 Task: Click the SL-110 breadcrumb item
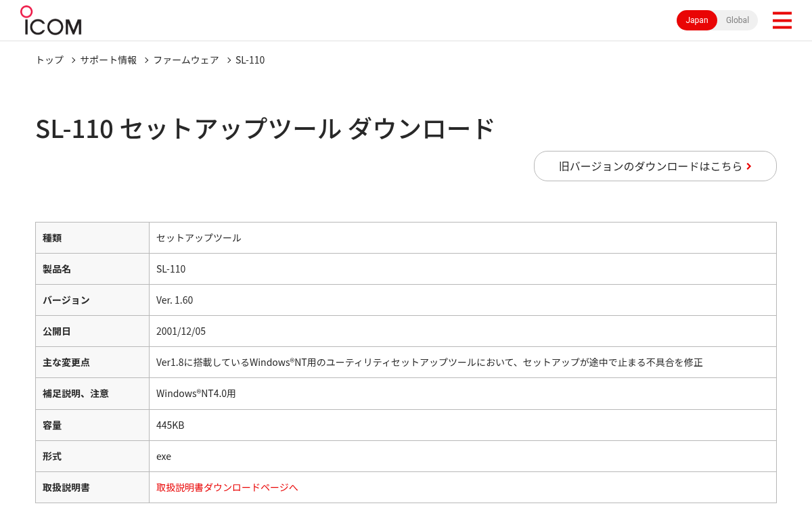[x=250, y=60]
